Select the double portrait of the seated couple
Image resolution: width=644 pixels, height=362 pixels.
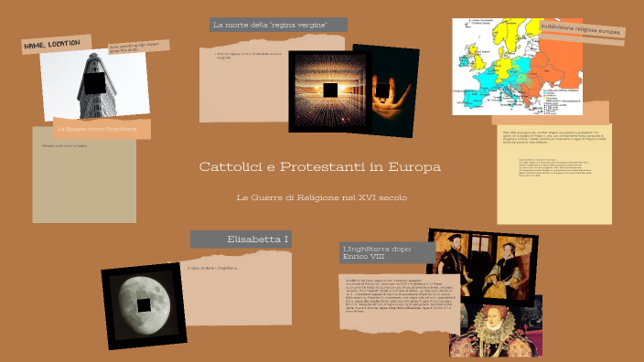click(483, 267)
